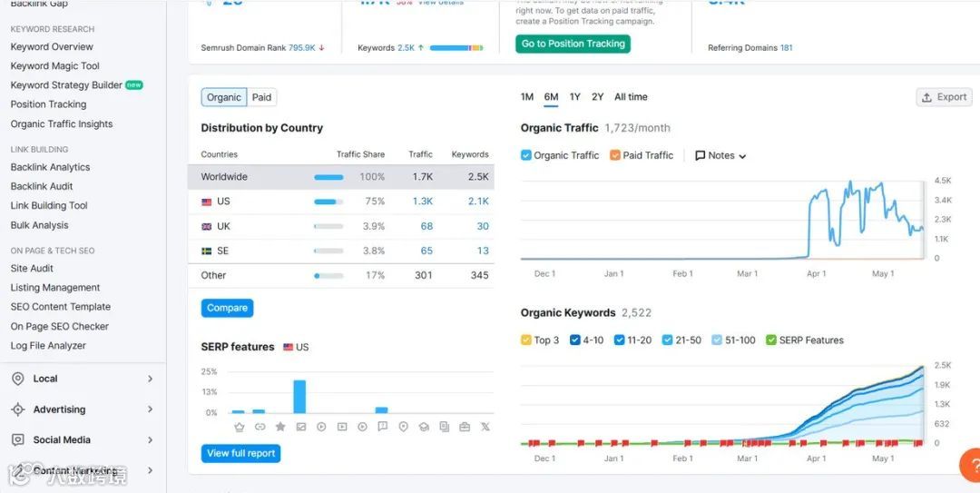
Task: Click the green 'new' badge
Action: pos(133,85)
